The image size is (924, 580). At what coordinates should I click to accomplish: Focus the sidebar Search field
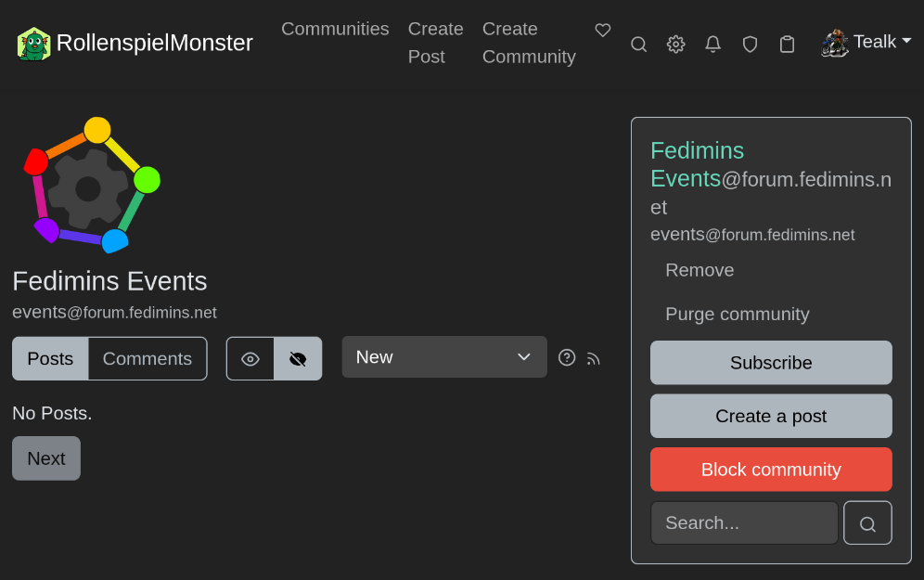click(x=744, y=523)
